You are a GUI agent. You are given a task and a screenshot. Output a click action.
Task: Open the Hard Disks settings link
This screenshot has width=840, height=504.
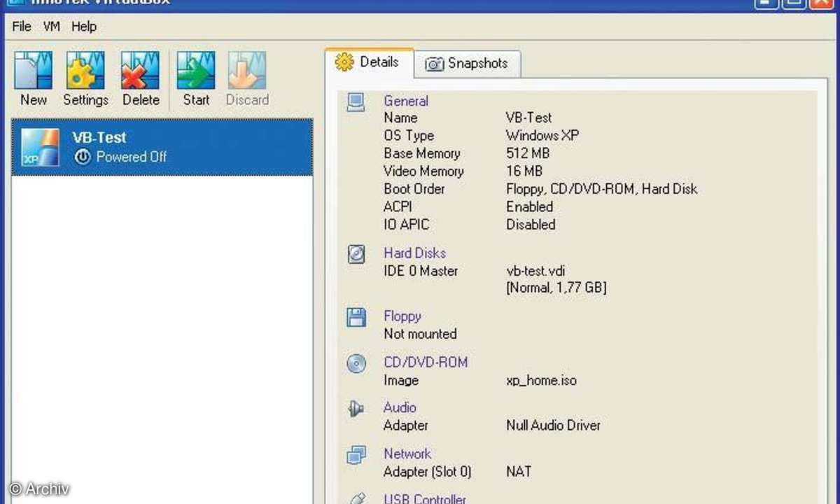[414, 253]
